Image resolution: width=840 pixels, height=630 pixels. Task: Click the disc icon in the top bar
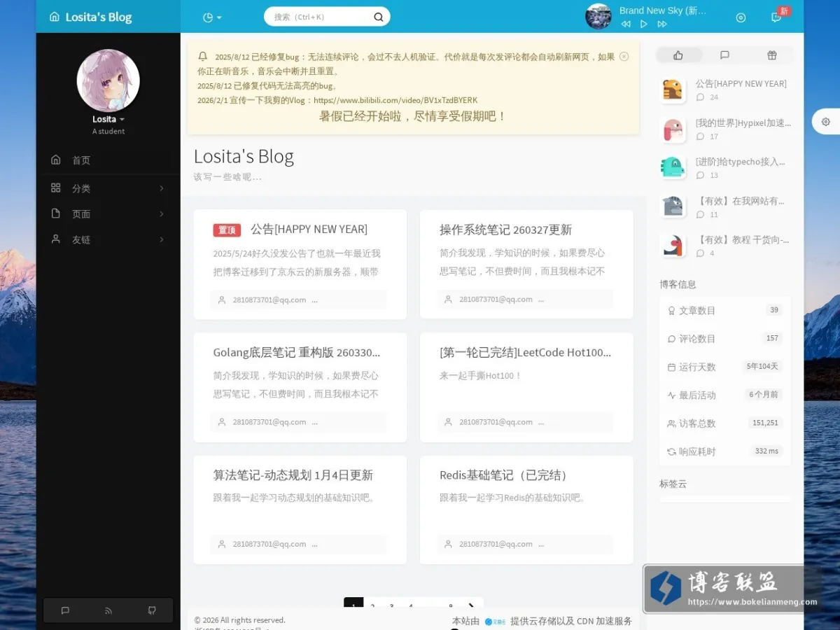point(741,17)
